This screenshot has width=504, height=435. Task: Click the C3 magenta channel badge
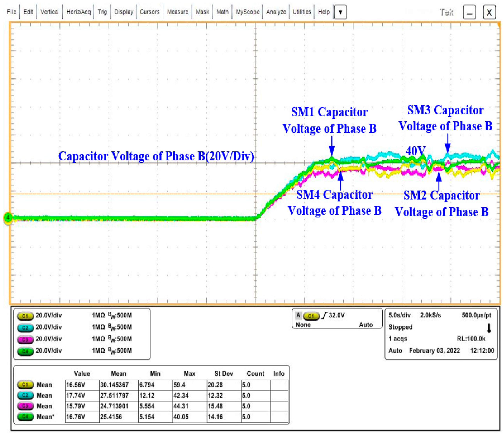[x=25, y=340]
